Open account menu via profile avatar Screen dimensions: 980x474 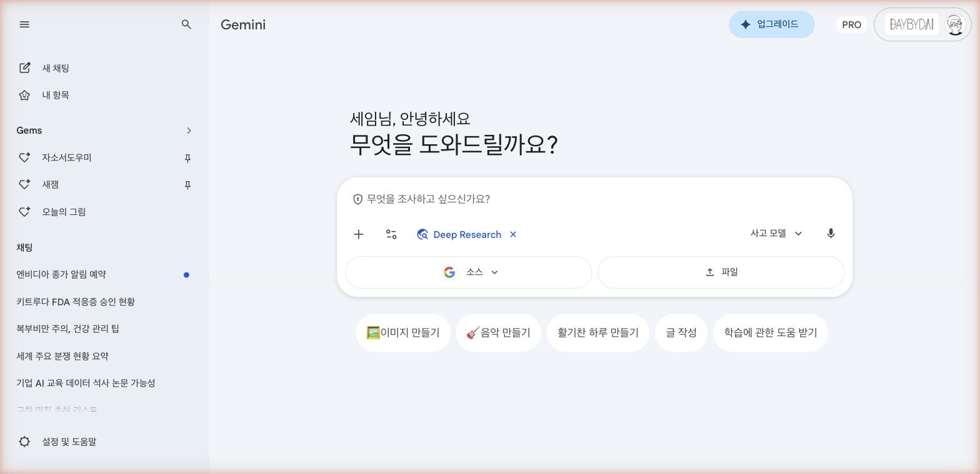954,25
